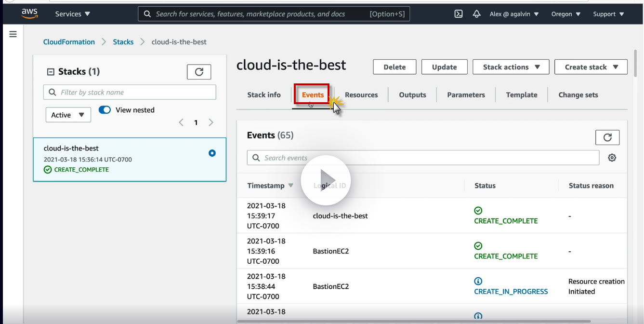Open the Stacks breadcrumb link

pos(123,42)
